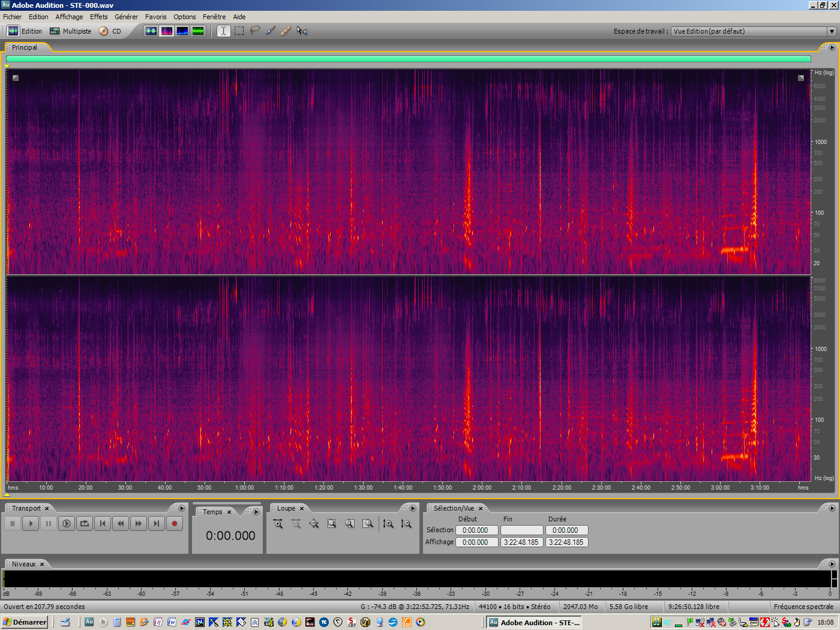Start recording with the red record button
This screenshot has width=840, height=630.
point(174,523)
